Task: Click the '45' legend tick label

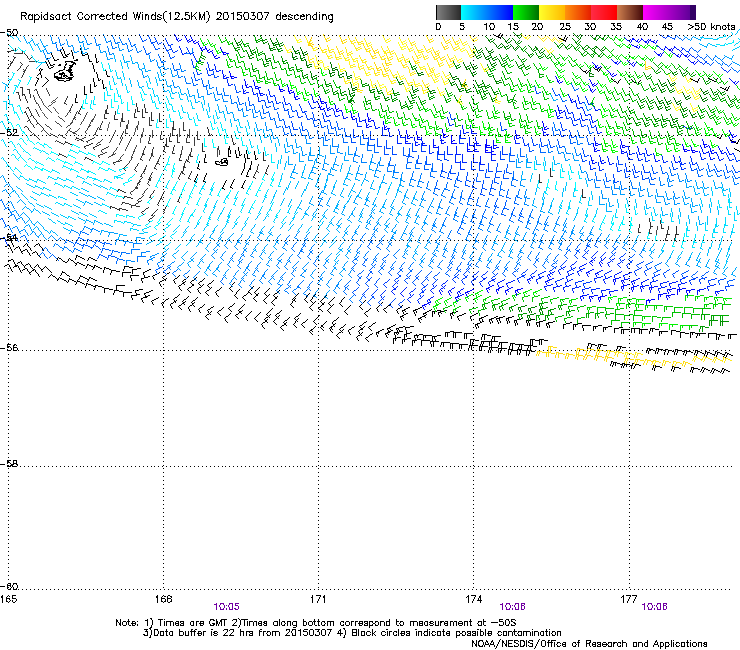Action: pos(667,27)
